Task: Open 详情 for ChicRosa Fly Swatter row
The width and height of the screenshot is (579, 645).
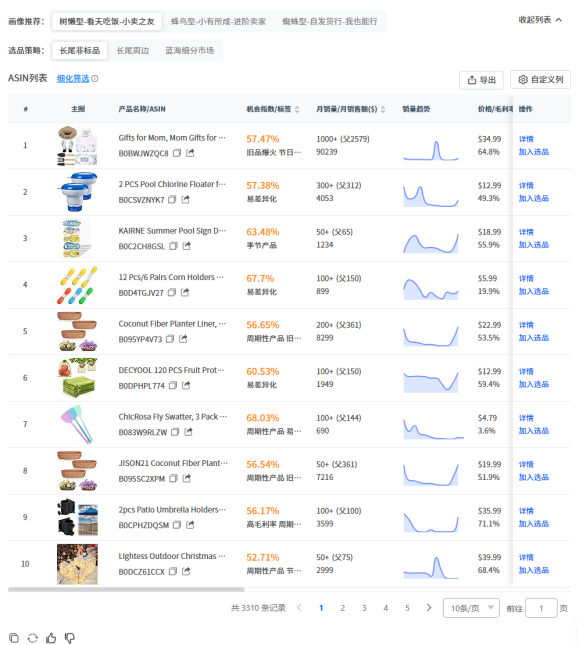Action: click(526, 418)
